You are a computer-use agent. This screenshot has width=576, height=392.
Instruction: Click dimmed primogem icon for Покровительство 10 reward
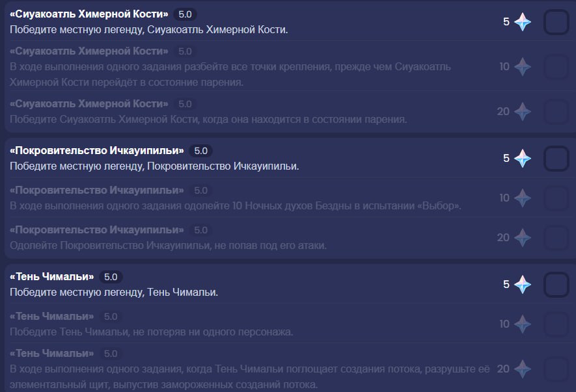tap(523, 198)
